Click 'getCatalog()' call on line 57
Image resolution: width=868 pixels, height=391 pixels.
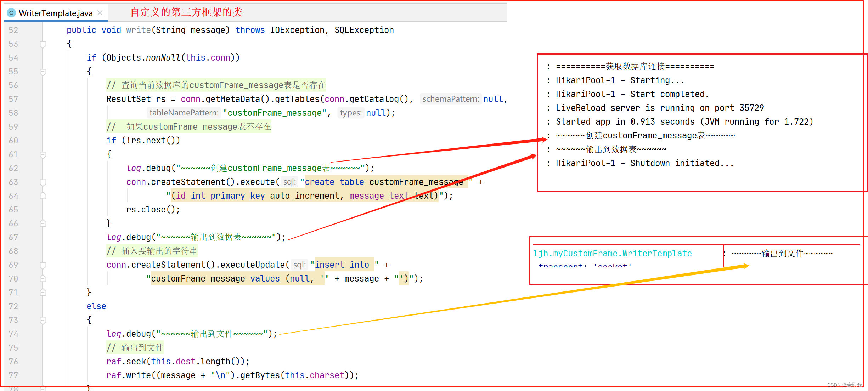[x=379, y=99]
